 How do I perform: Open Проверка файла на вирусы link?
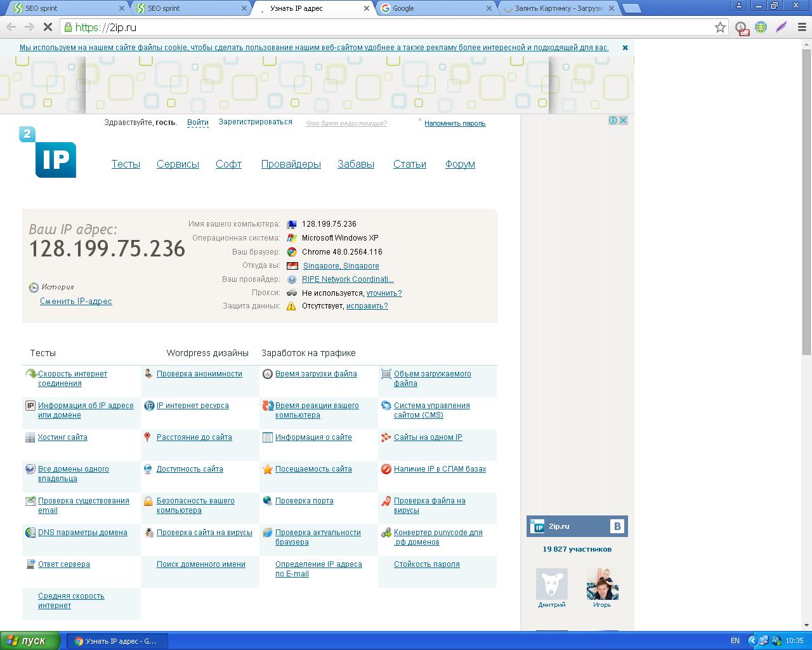[429, 505]
